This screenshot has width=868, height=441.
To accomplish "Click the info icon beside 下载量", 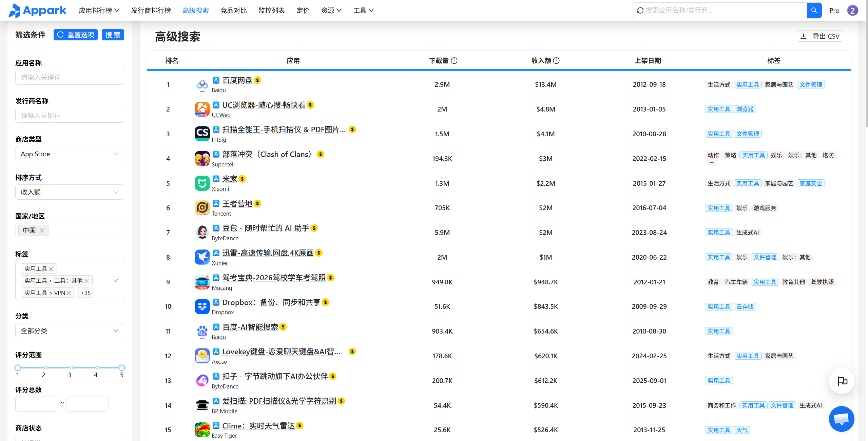I will click(454, 61).
